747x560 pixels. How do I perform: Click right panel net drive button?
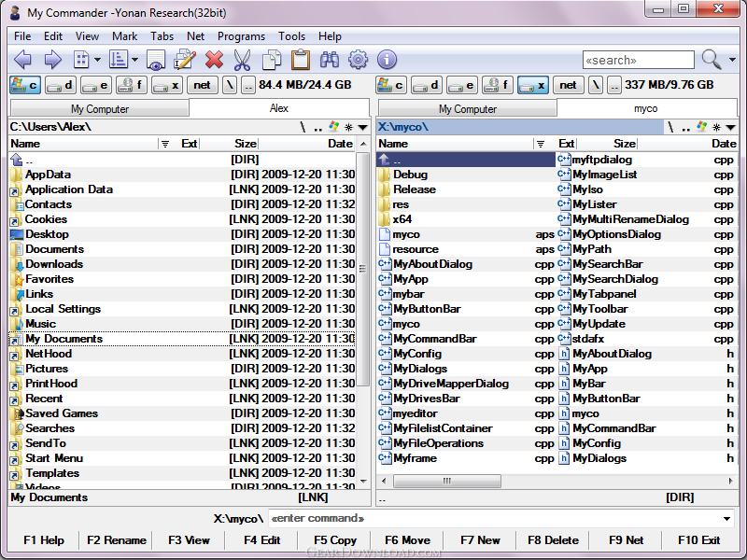(568, 85)
